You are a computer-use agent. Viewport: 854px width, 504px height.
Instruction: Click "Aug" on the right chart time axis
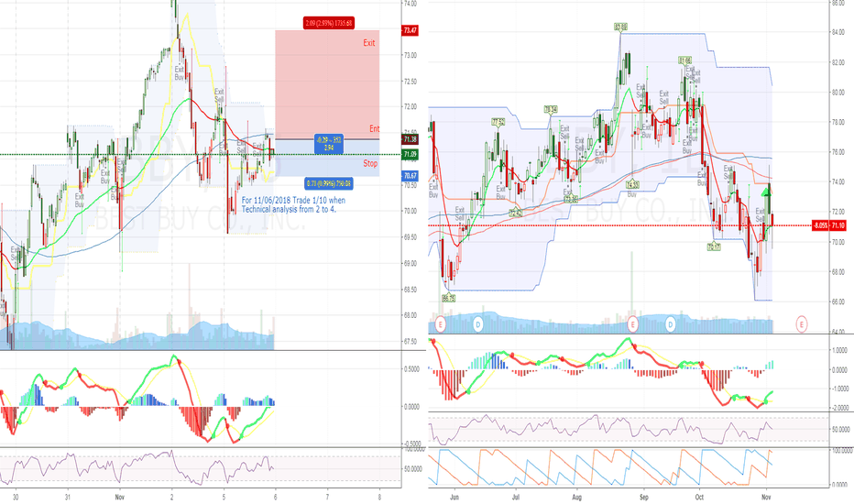pos(576,497)
